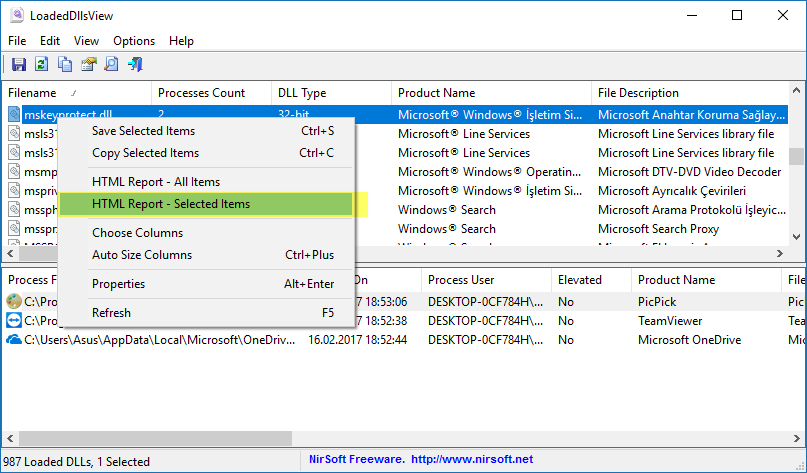The width and height of the screenshot is (807, 473).
Task: Click the Copy Selected Items toolbar icon
Action: [x=65, y=65]
